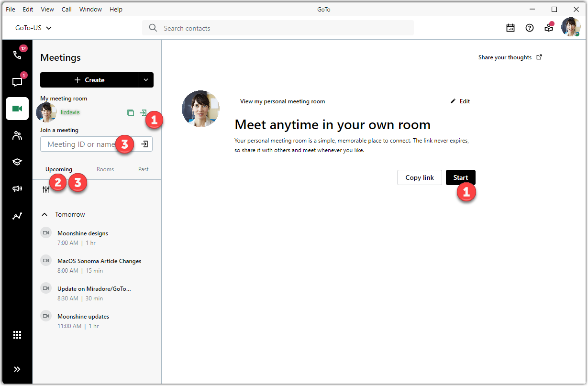Screen dimensions: 588x386
Task: Click the lizdavis room name
Action: (70, 112)
